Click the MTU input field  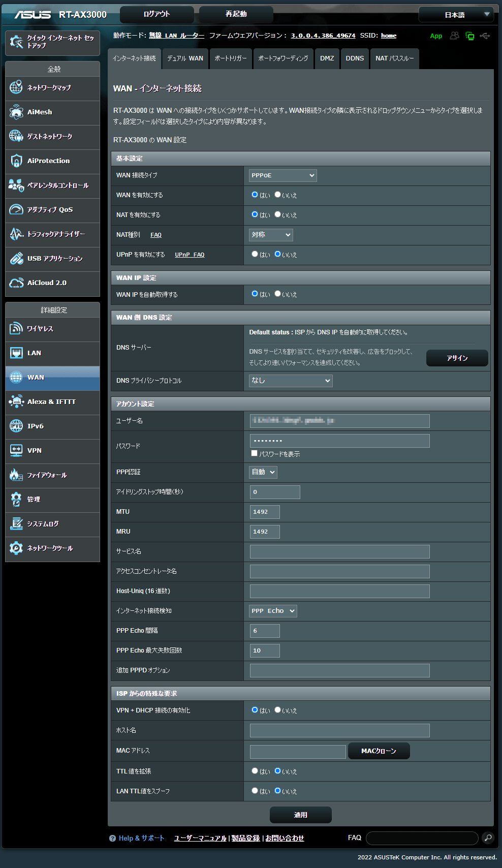click(265, 512)
